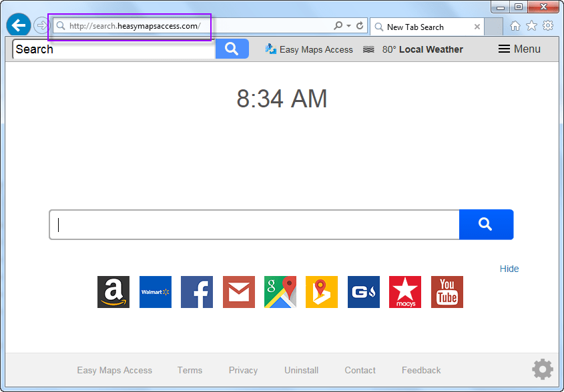Image resolution: width=564 pixels, height=392 pixels.
Task: Open the hamburger Menu
Action: click(519, 49)
